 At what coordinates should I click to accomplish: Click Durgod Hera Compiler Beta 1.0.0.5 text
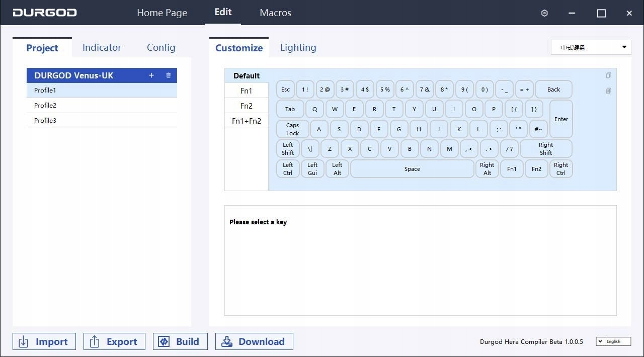(531, 341)
